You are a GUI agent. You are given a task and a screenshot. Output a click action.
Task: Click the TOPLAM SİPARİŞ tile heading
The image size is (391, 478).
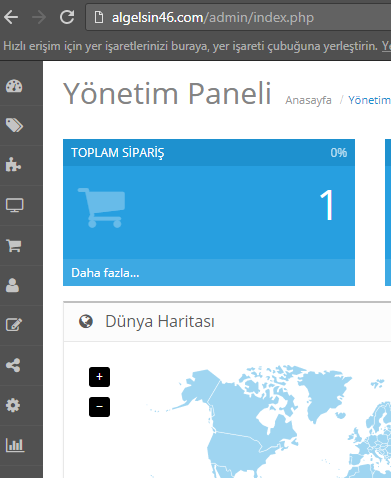118,153
